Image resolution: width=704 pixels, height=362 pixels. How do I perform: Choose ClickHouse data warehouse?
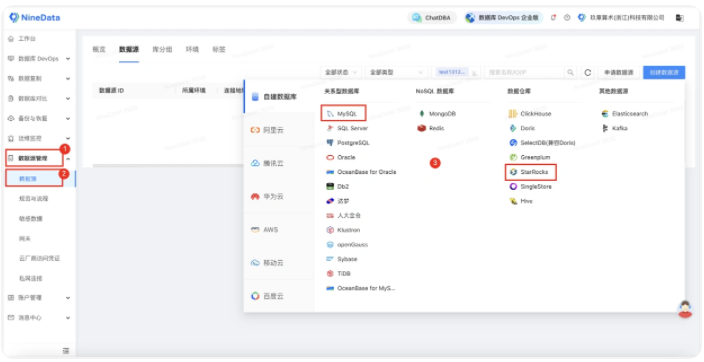[x=530, y=114]
